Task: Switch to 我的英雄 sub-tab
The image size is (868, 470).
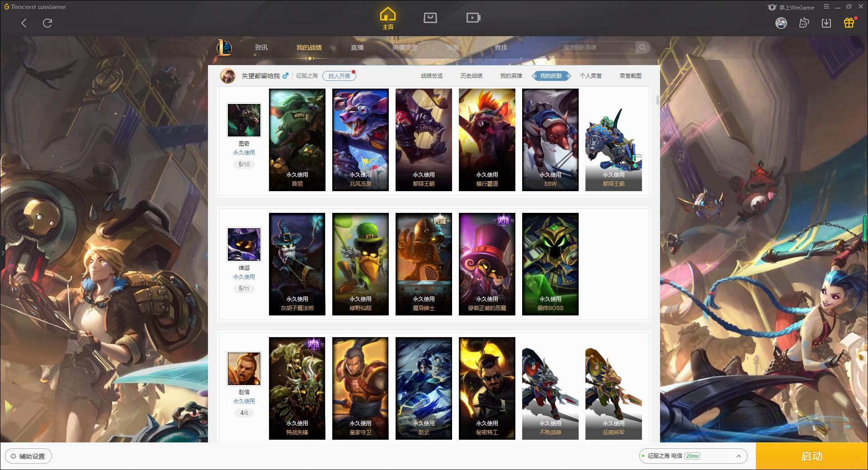Action: pyautogui.click(x=511, y=76)
